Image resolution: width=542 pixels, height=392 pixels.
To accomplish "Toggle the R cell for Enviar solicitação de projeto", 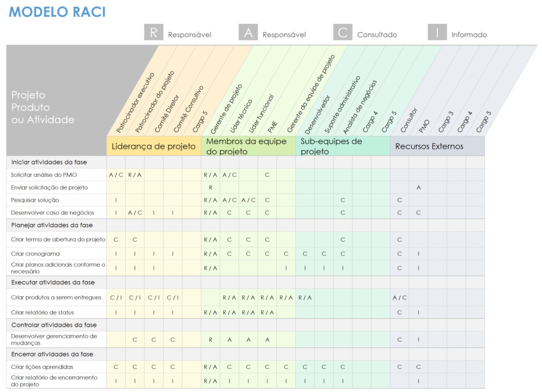I will click(211, 187).
